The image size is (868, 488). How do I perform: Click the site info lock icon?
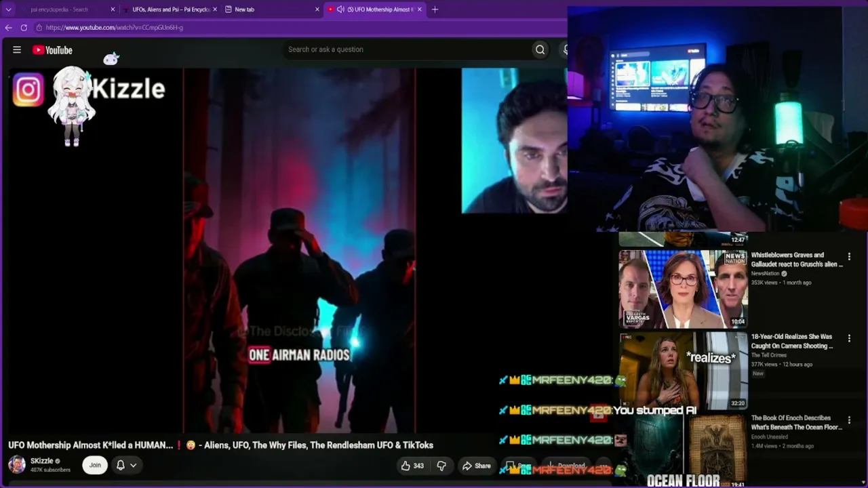pos(39,28)
